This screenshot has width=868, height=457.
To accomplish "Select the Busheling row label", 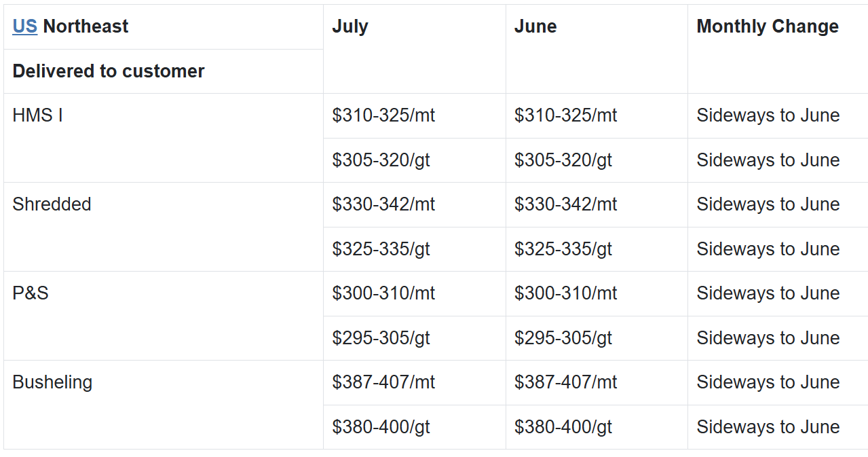I will coord(52,382).
